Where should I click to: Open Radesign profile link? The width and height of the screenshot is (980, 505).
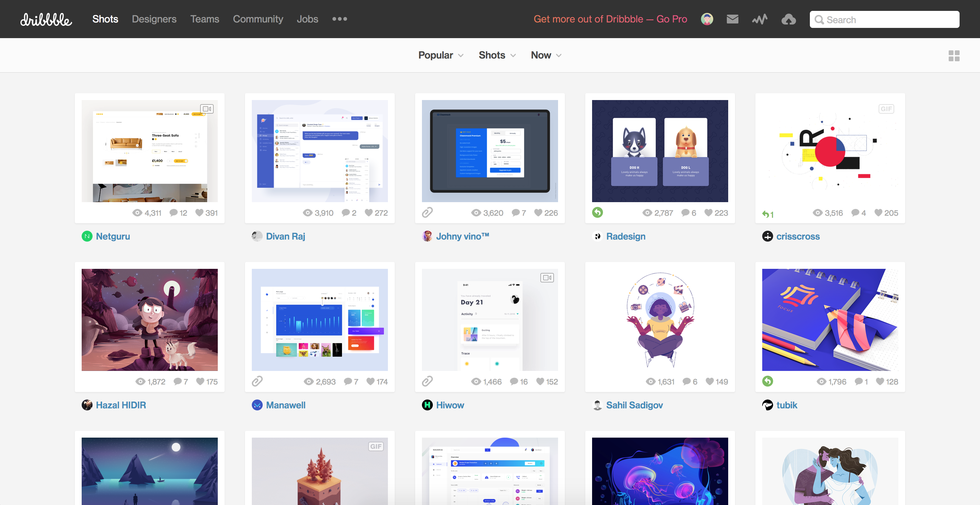pyautogui.click(x=626, y=236)
